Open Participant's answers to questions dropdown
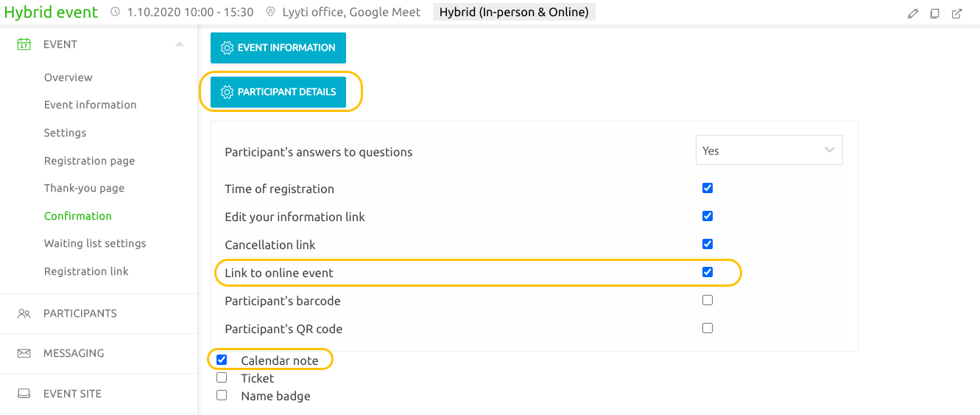980x415 pixels. click(x=769, y=150)
